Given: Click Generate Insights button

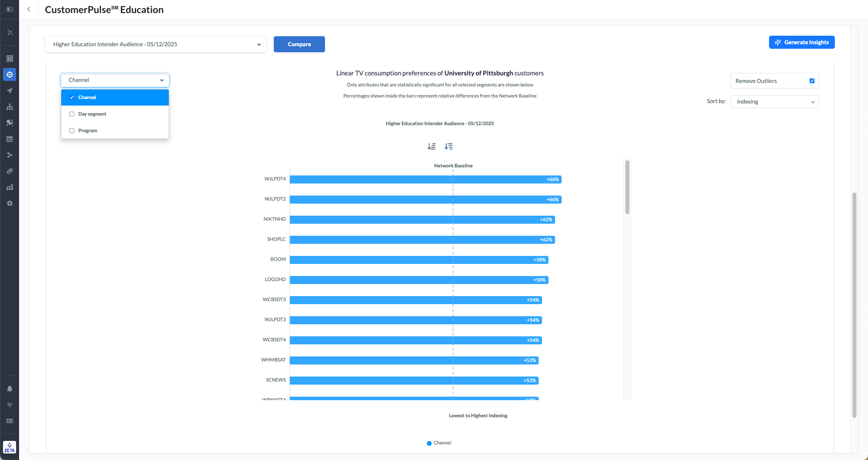Looking at the screenshot, I should (802, 42).
